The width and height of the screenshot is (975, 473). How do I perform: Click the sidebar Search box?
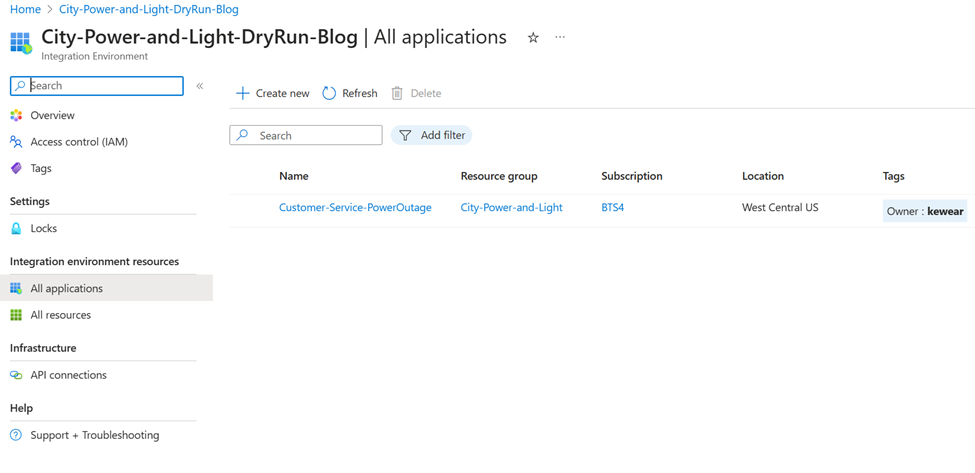point(97,86)
